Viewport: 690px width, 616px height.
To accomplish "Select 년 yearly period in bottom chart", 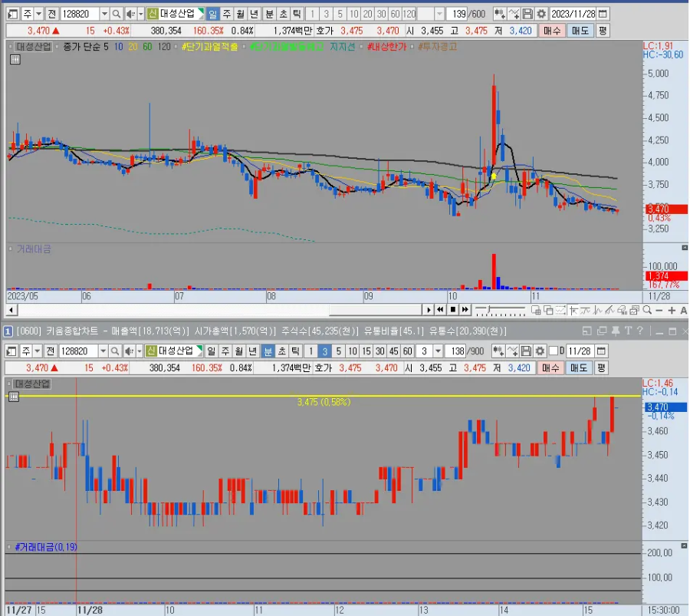I will pyautogui.click(x=252, y=351).
